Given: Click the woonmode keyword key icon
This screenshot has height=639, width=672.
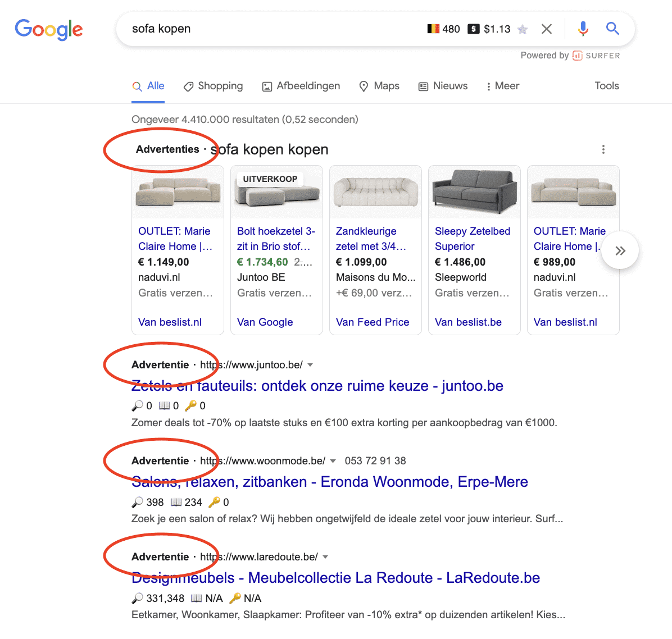Looking at the screenshot, I should pos(214,501).
